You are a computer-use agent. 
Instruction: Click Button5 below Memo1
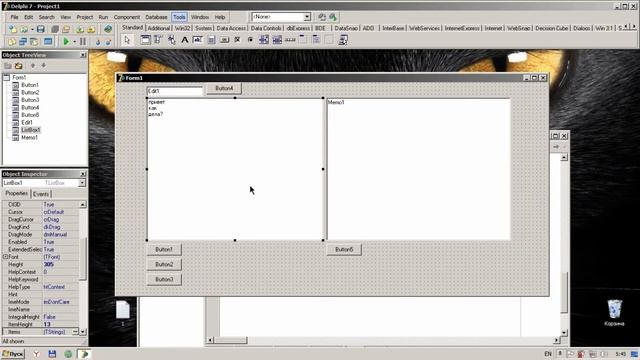tap(344, 249)
